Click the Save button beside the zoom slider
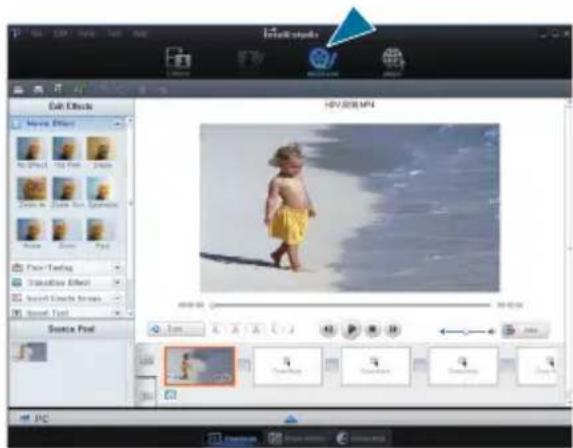 [525, 330]
